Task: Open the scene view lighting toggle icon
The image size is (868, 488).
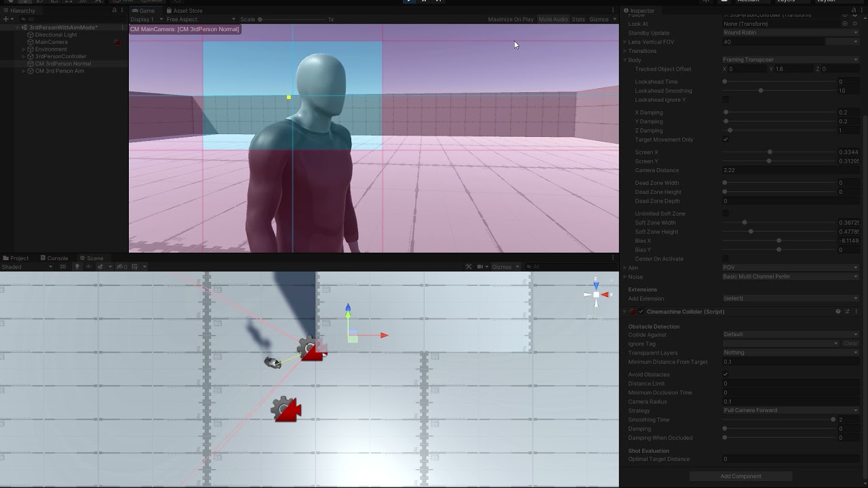Action: coord(78,266)
